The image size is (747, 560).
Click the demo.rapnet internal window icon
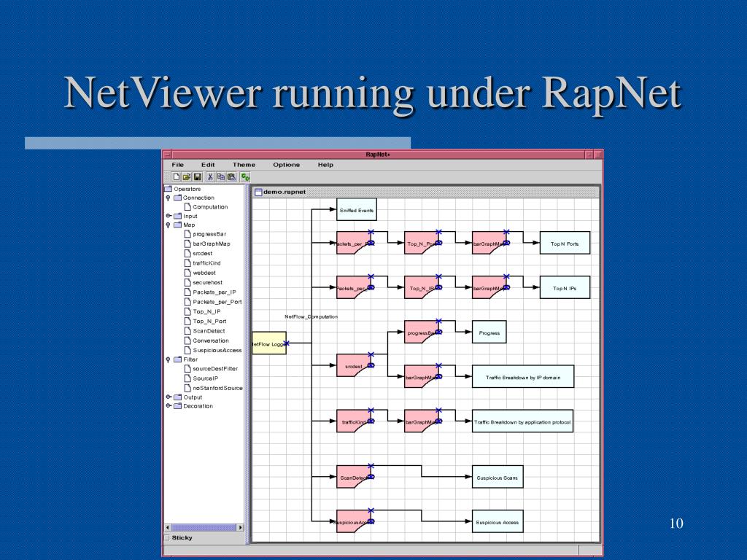point(258,192)
